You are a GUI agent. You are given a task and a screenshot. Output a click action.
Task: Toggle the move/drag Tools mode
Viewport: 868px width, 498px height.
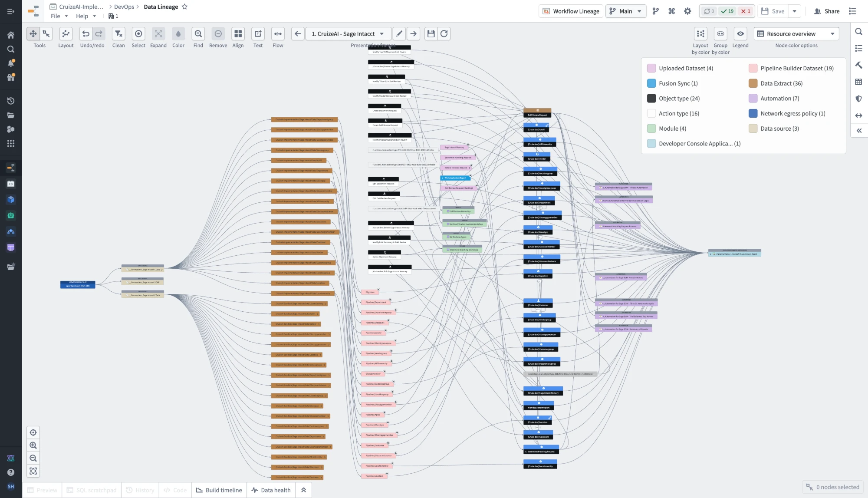pyautogui.click(x=33, y=34)
